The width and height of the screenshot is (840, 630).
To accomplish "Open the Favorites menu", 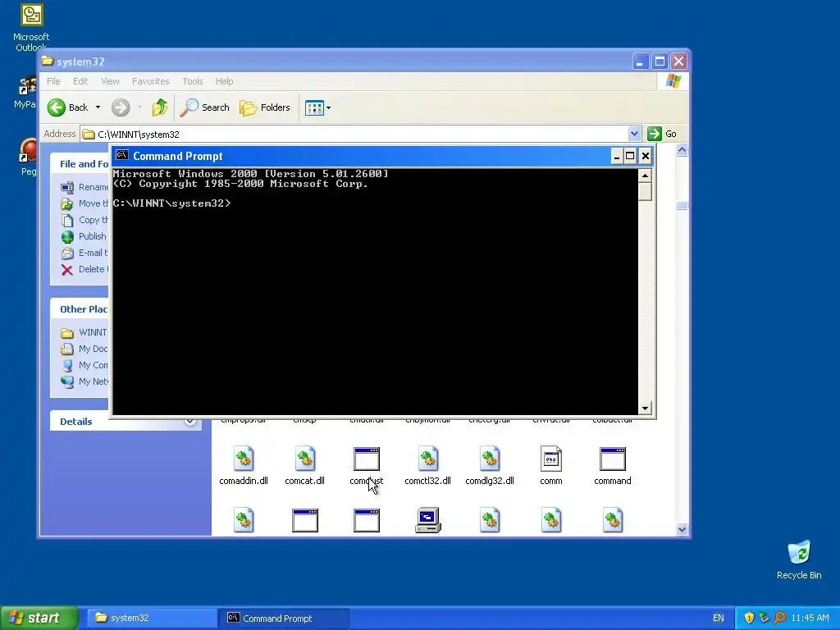I will [x=151, y=81].
